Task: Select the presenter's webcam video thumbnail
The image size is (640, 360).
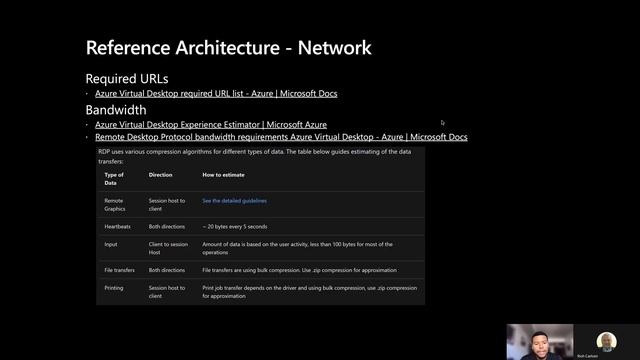Action: (540, 342)
